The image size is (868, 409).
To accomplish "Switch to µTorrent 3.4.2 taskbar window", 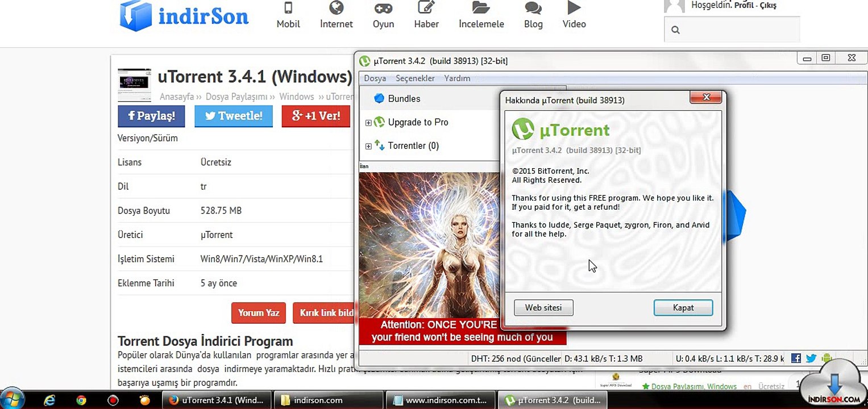I will click(x=552, y=400).
